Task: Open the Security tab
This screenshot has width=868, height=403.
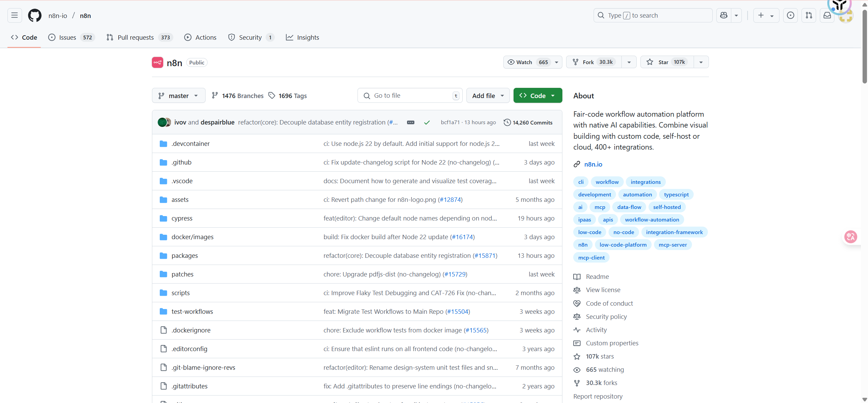Action: click(251, 37)
